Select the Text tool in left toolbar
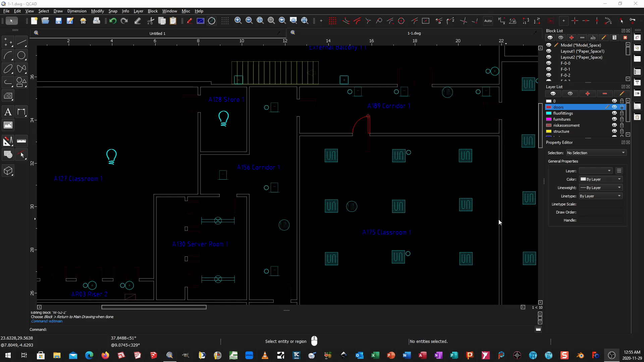This screenshot has height=362, width=644. pos(8,112)
